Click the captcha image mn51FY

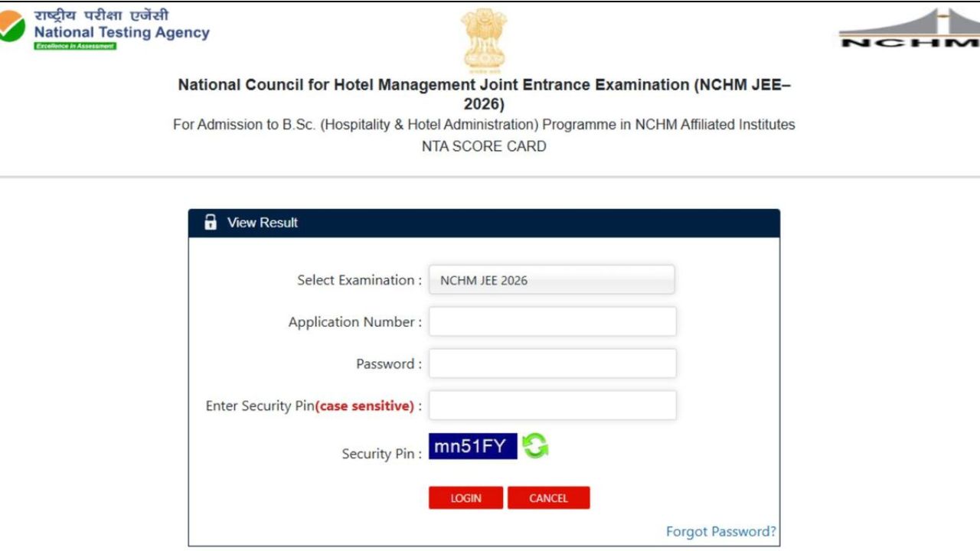473,446
